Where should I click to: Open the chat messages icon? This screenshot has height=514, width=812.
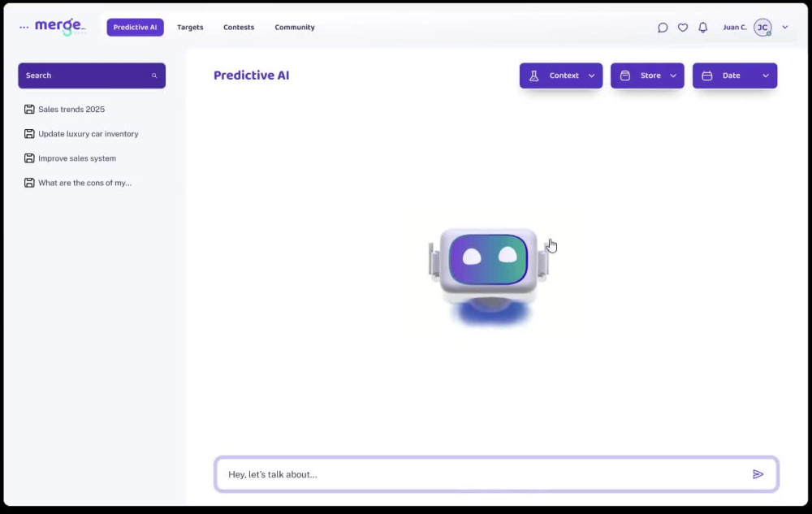663,28
